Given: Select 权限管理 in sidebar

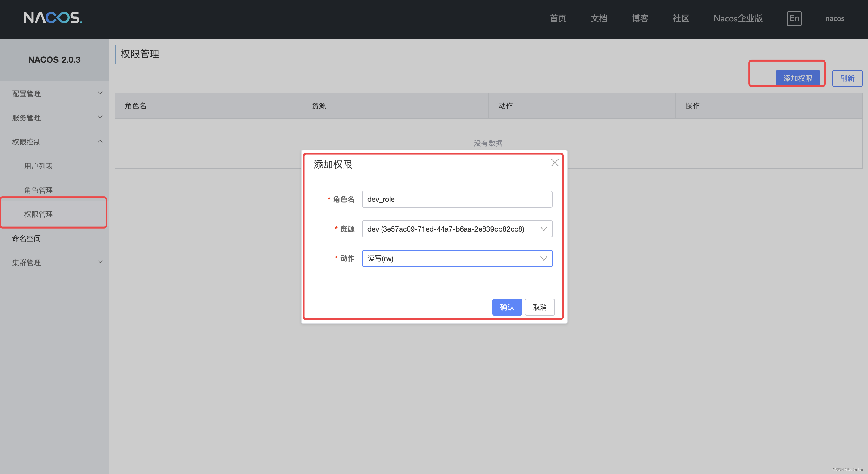Looking at the screenshot, I should (x=38, y=214).
